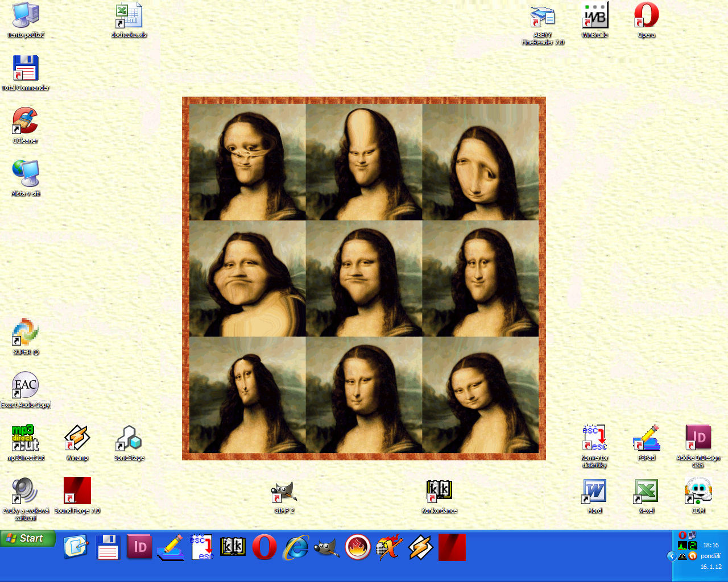Show hidden system tray icons with the arrow
Viewport: 728px width, 582px height.
(672, 556)
